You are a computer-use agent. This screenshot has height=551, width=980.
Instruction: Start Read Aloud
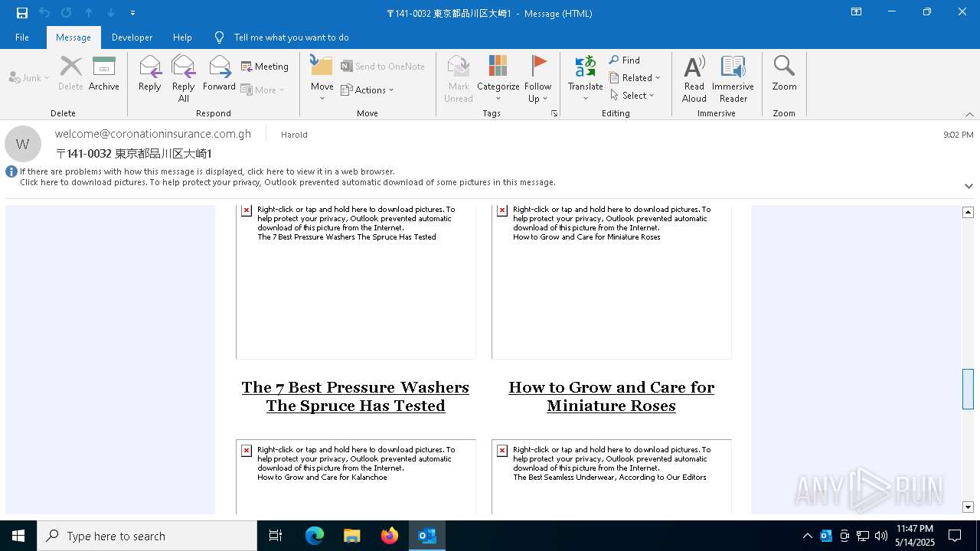coord(694,78)
